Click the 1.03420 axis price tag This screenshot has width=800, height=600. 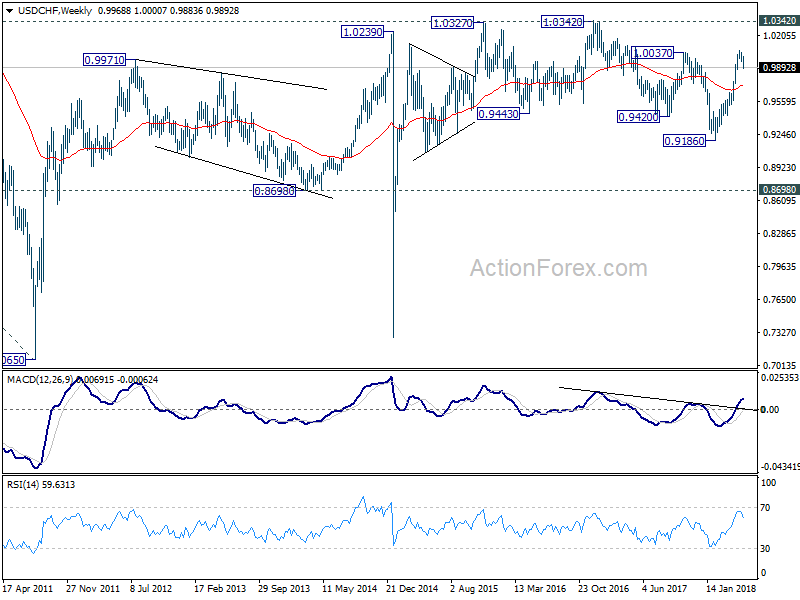tap(779, 21)
